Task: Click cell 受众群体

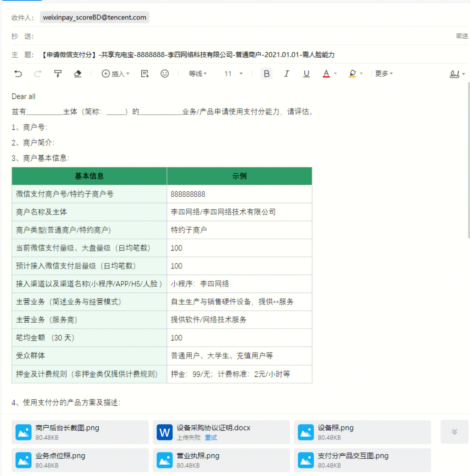Action: point(89,356)
